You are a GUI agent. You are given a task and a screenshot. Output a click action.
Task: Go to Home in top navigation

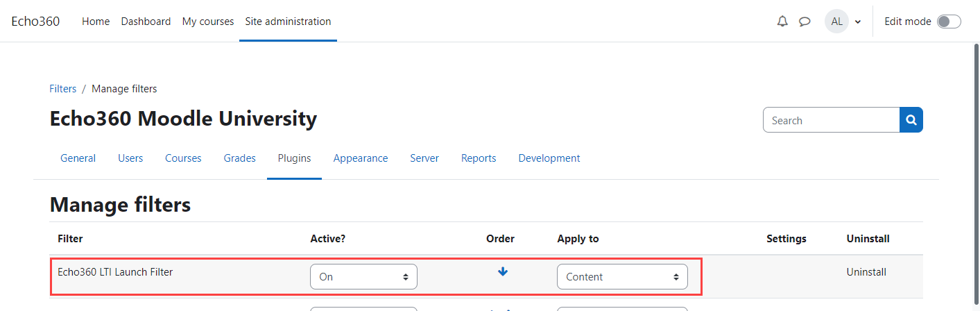[x=96, y=22]
